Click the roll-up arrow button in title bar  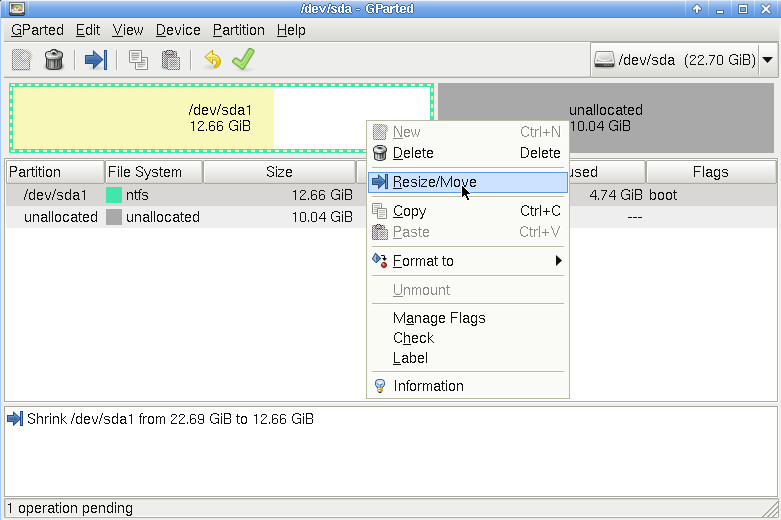[697, 9]
